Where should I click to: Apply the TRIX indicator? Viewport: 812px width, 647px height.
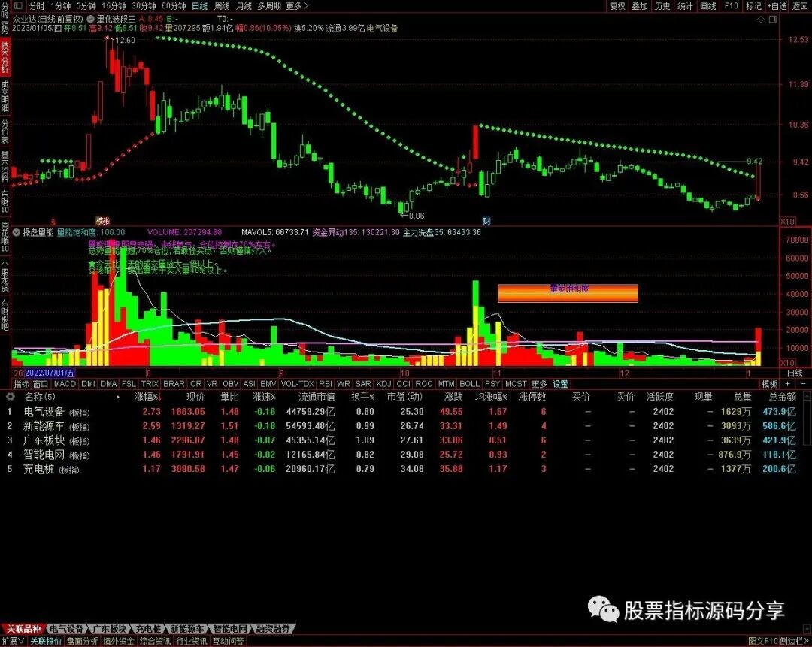pos(150,384)
